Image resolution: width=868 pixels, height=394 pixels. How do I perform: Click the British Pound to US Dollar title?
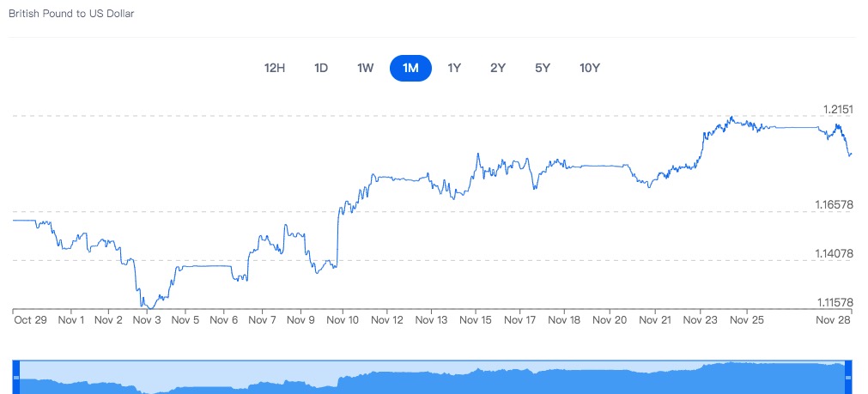pos(71,13)
